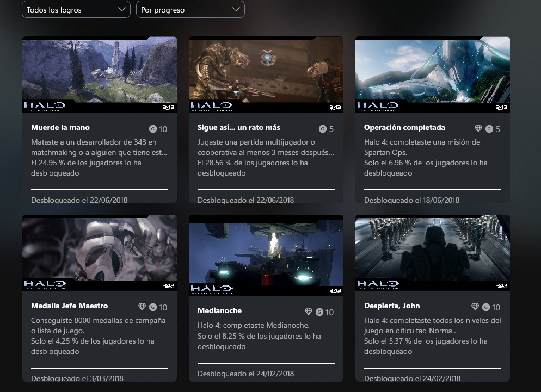Click the 'Operación completada' achievement image

point(433,74)
